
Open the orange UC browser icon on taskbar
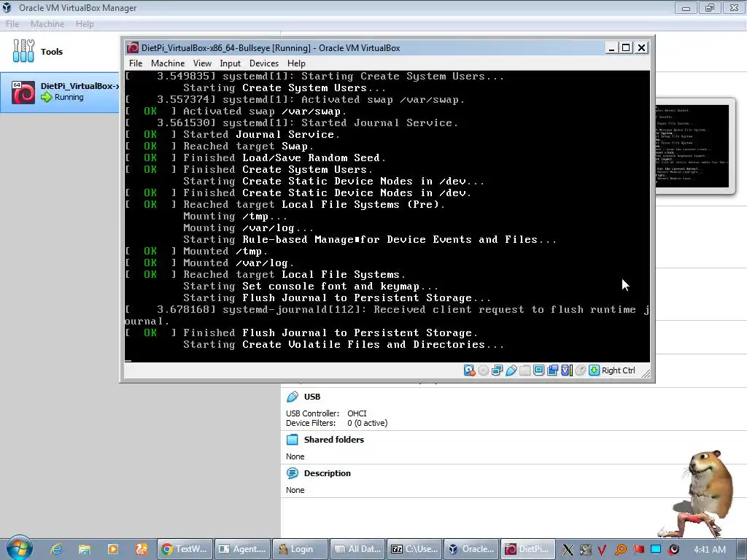point(142,549)
